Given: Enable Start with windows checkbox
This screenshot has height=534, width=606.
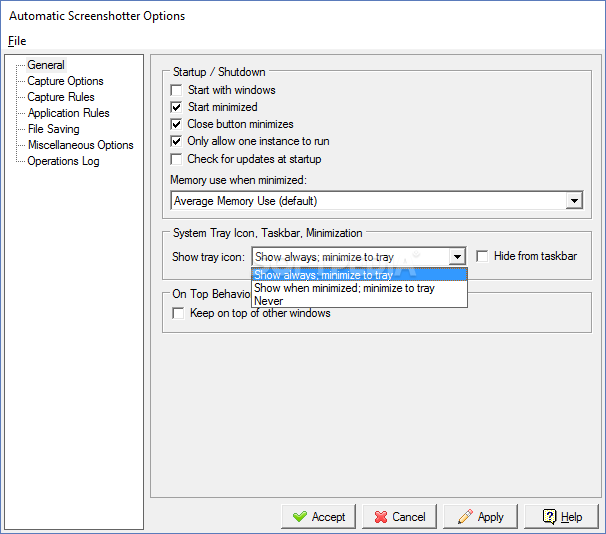Looking at the screenshot, I should [x=176, y=90].
